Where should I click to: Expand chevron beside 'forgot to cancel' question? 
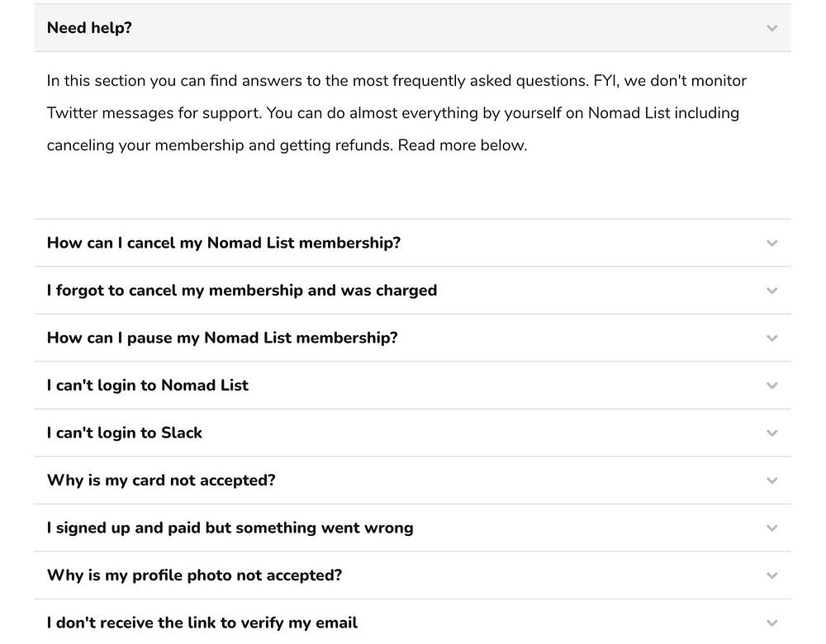[x=771, y=291]
